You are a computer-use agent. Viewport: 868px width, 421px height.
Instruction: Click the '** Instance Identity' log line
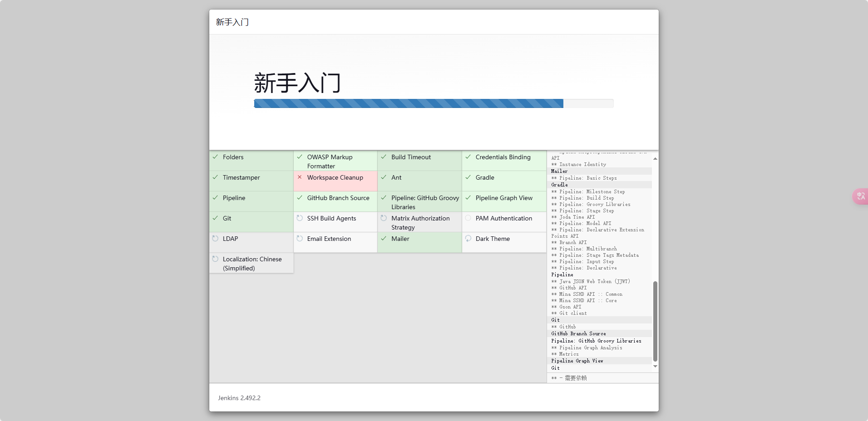[x=578, y=165]
